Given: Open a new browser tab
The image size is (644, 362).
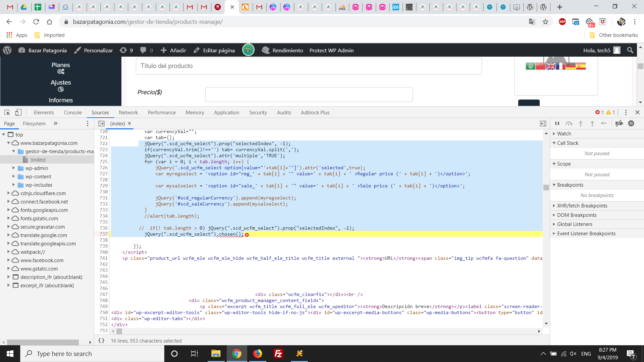Looking at the screenshot, I should click(x=559, y=7).
